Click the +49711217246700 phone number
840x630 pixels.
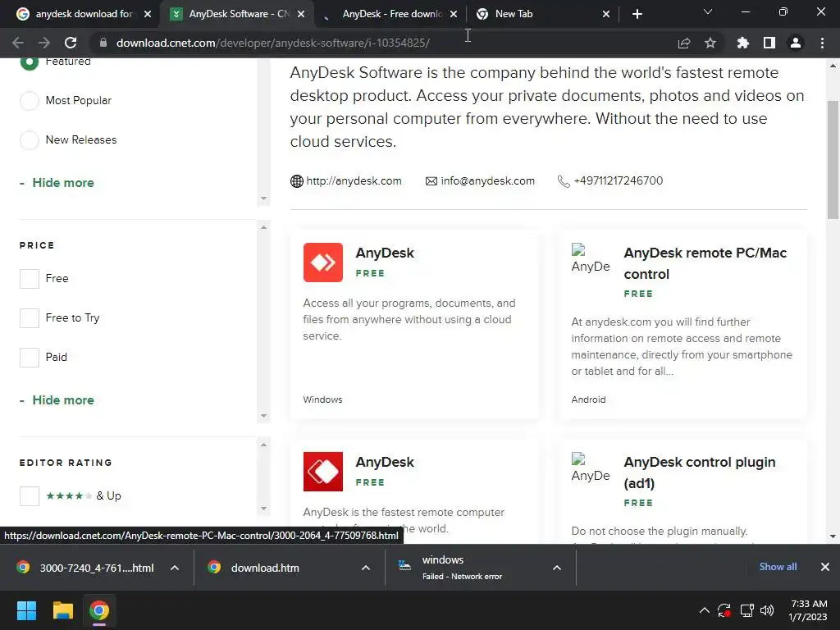point(619,181)
